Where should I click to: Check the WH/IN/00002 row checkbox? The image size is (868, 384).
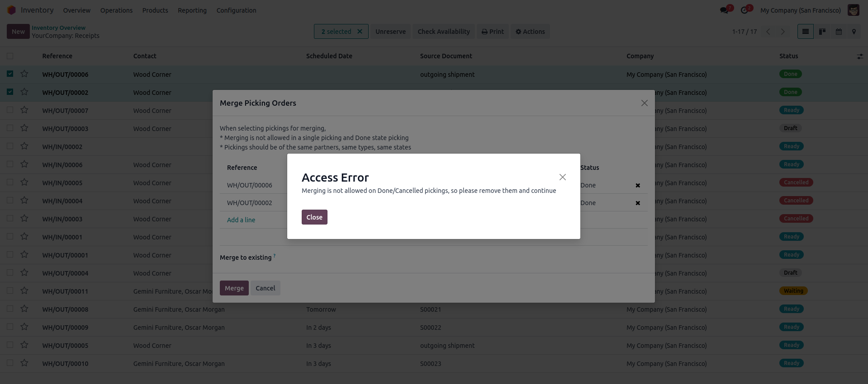pyautogui.click(x=10, y=146)
